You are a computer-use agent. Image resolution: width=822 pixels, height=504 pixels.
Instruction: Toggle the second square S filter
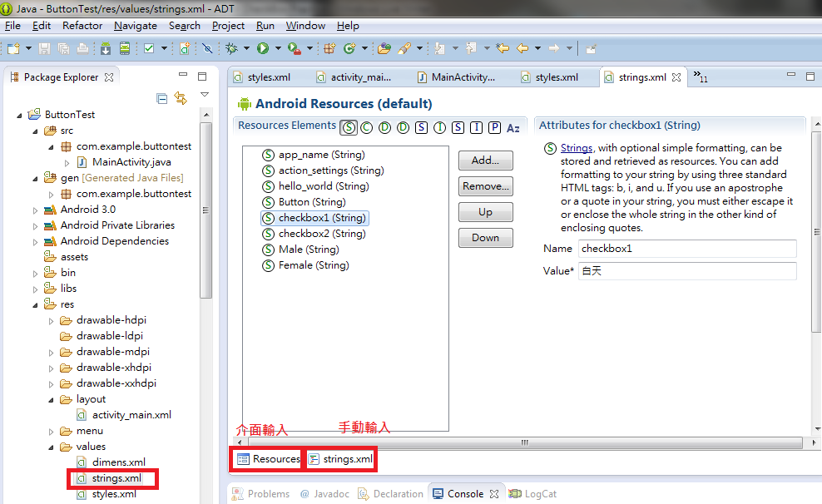pos(458,127)
